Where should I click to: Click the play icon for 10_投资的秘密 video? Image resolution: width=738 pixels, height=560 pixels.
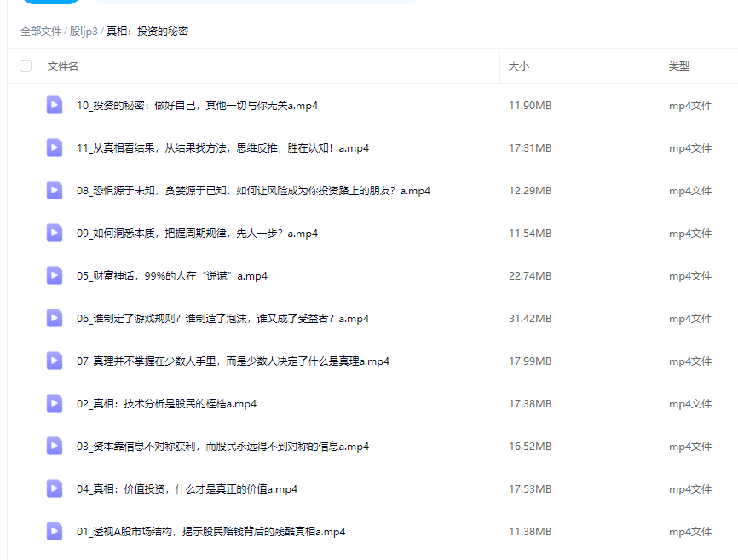coord(54,105)
